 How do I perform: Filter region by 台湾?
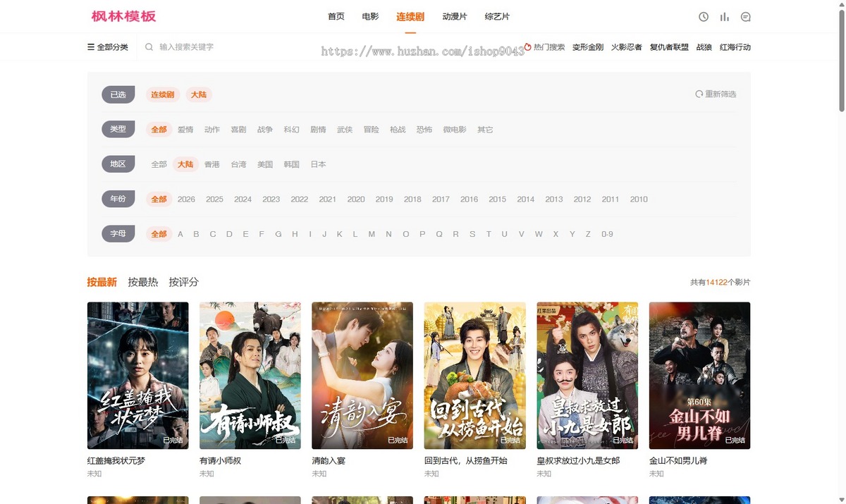[x=238, y=164]
